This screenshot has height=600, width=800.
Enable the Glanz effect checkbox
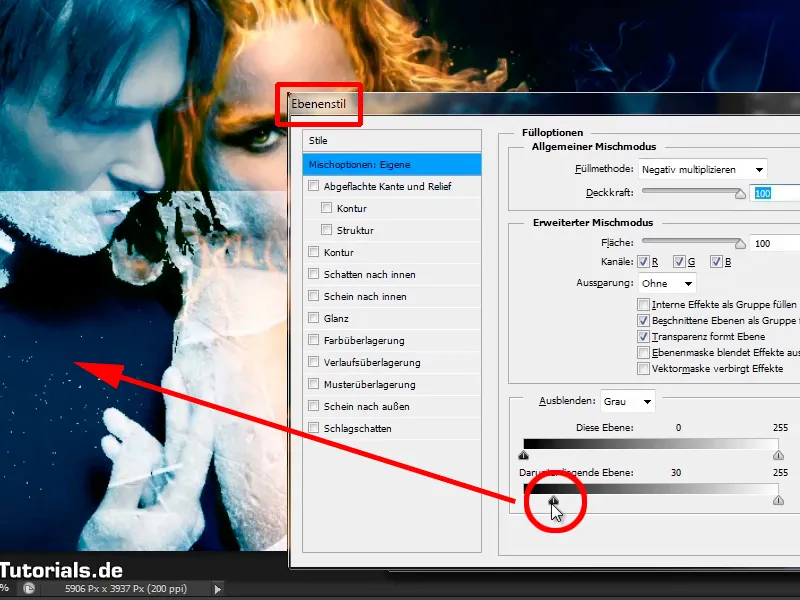click(313, 317)
